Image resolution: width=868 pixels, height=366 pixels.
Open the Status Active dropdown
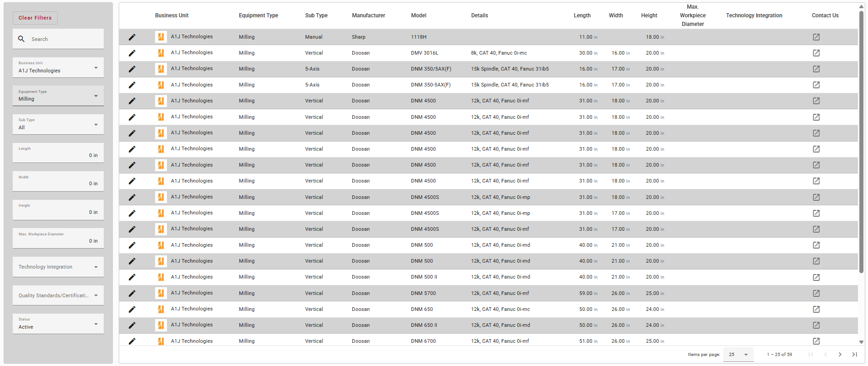point(58,324)
